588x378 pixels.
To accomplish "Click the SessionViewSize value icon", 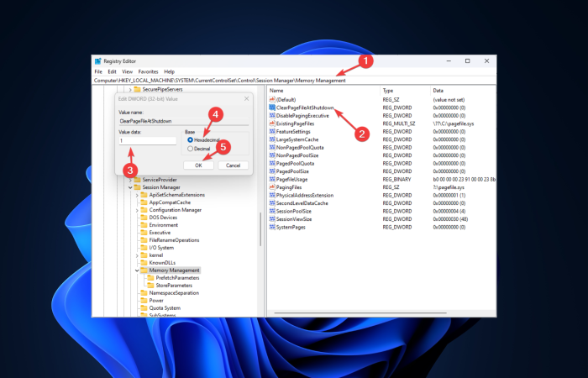I will coord(272,219).
